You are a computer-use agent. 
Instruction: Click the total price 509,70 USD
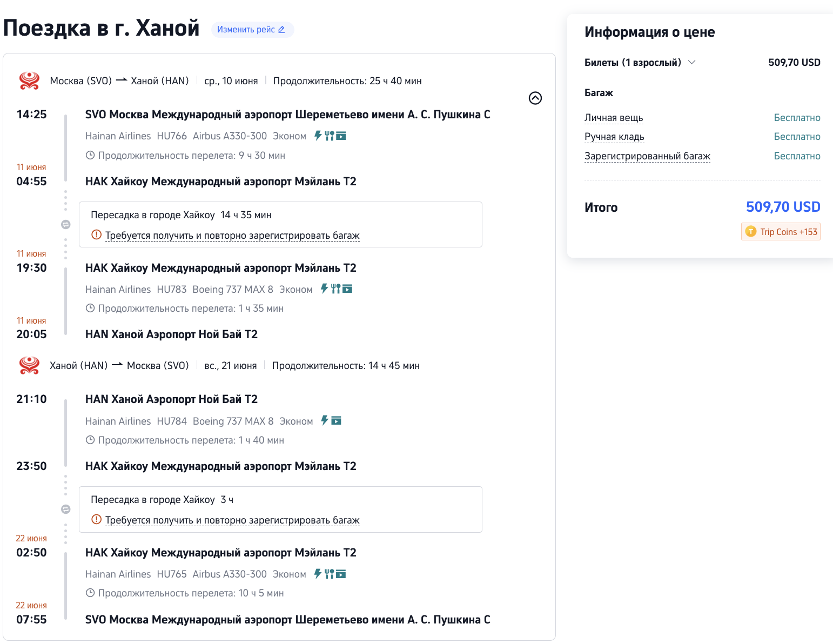[783, 207]
